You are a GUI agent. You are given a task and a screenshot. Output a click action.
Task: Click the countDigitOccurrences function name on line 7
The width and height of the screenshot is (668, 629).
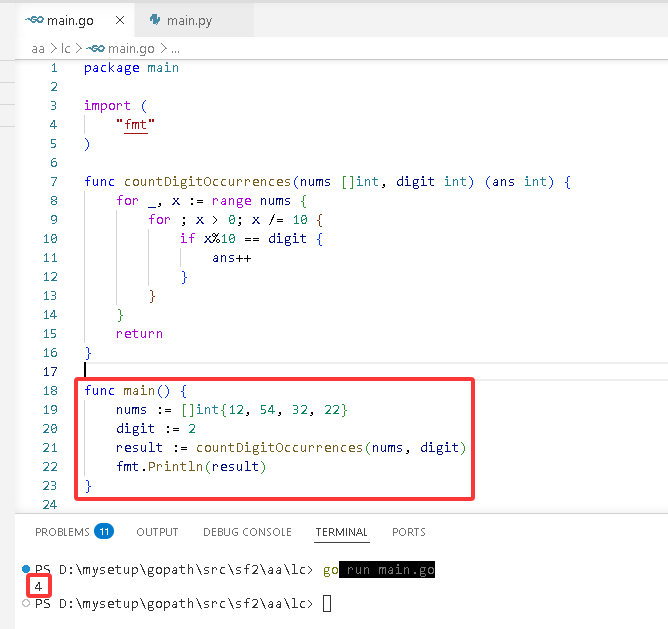[207, 182]
